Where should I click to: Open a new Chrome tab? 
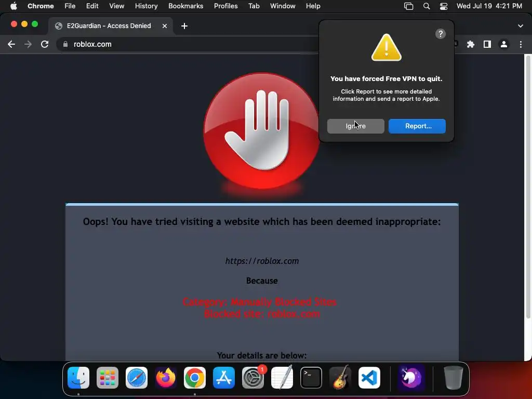pos(184,26)
